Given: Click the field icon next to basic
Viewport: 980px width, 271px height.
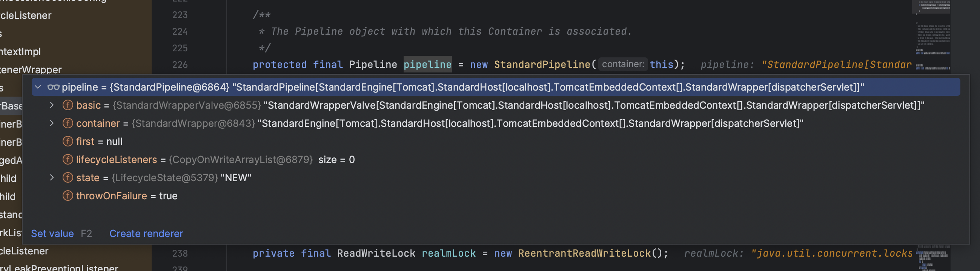Looking at the screenshot, I should tap(68, 105).
